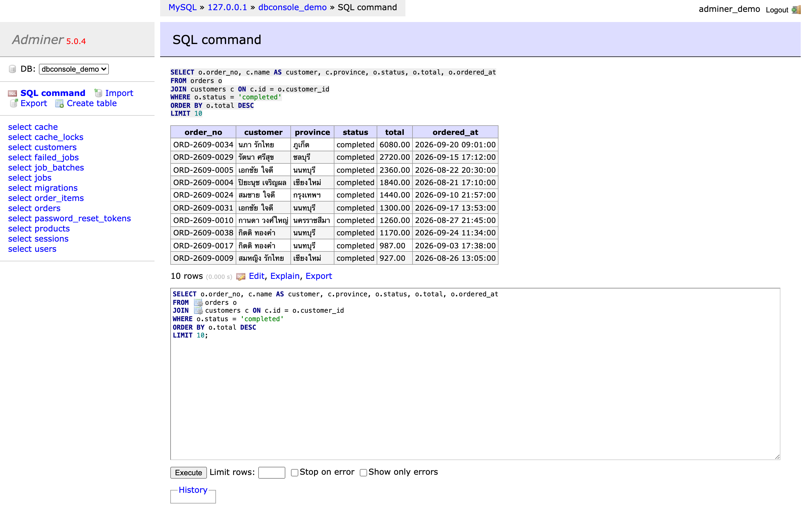This screenshot has width=812, height=508.
Task: Open select job_batches link
Action: (x=46, y=167)
